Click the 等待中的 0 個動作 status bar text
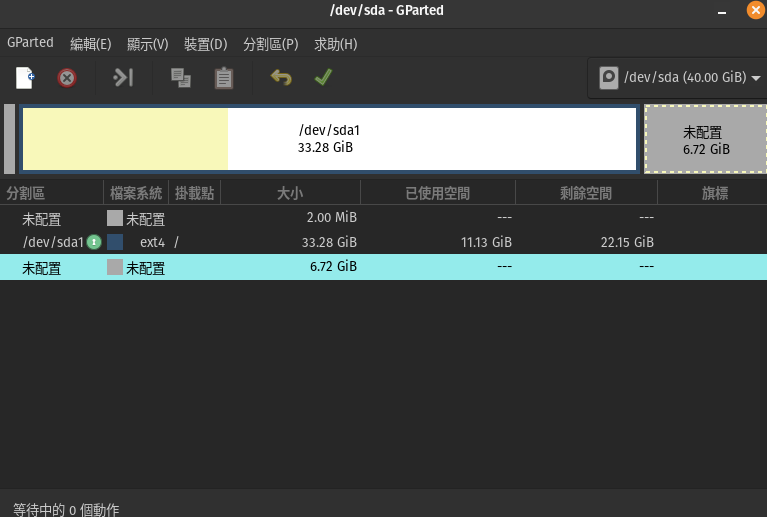The height and width of the screenshot is (517, 767). (x=66, y=509)
